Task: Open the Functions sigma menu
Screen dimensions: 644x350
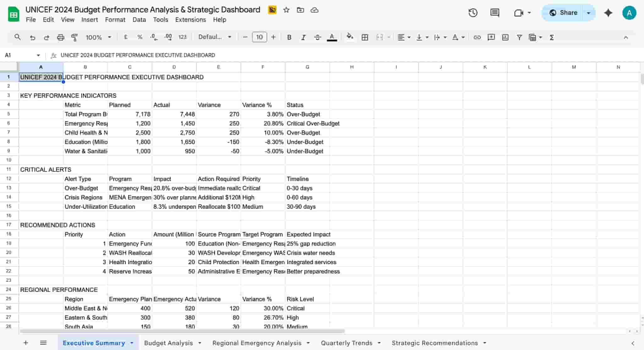Action: tap(552, 37)
